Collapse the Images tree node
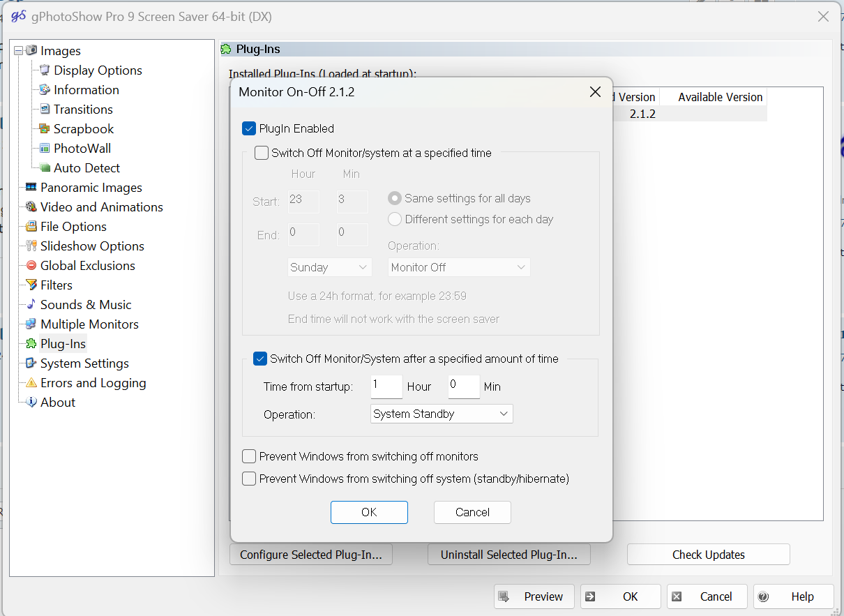 [x=18, y=50]
